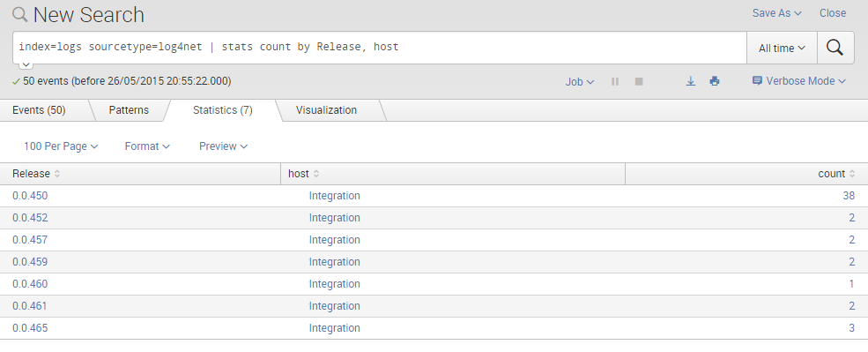Stop the search job
The height and width of the screenshot is (352, 868).
coord(639,81)
